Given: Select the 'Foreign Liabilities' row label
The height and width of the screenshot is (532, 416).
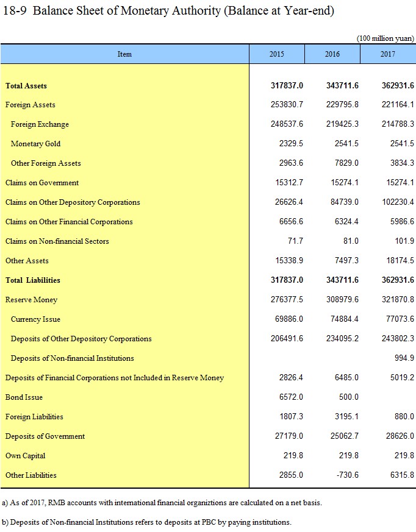Looking at the screenshot, I should [x=34, y=417].
